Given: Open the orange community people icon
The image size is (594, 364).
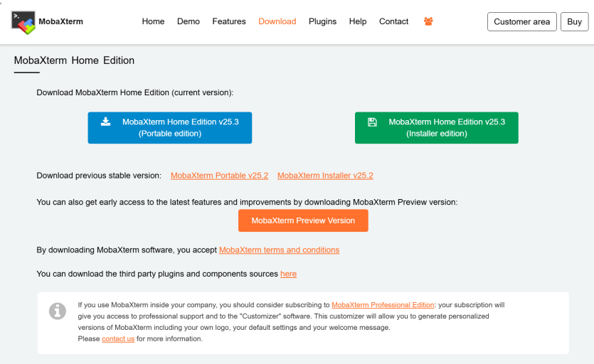Looking at the screenshot, I should pyautogui.click(x=428, y=21).
